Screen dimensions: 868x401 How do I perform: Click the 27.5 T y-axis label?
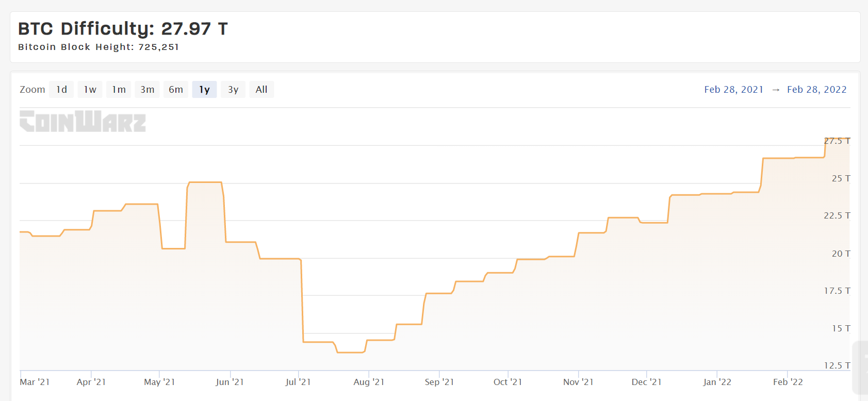[x=837, y=141]
